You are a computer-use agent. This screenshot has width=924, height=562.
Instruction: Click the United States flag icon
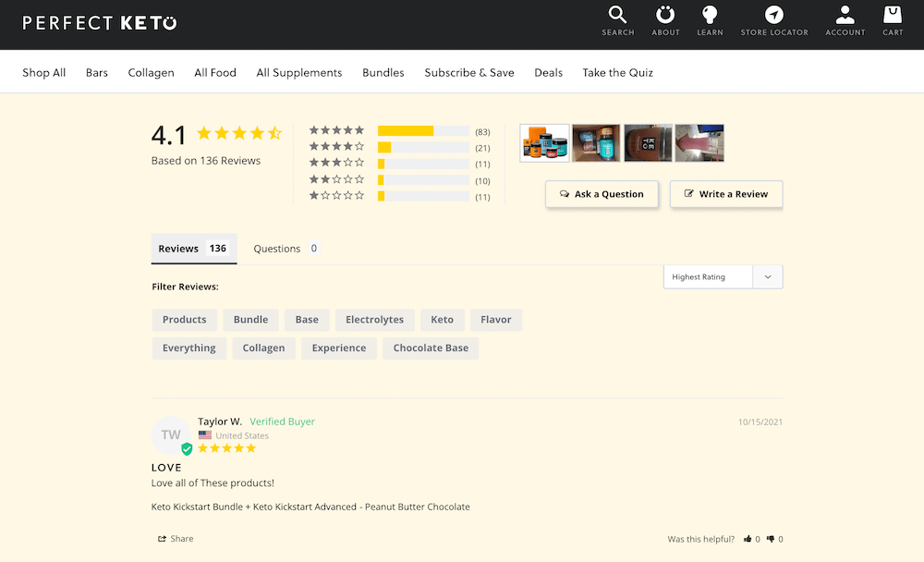tap(205, 435)
